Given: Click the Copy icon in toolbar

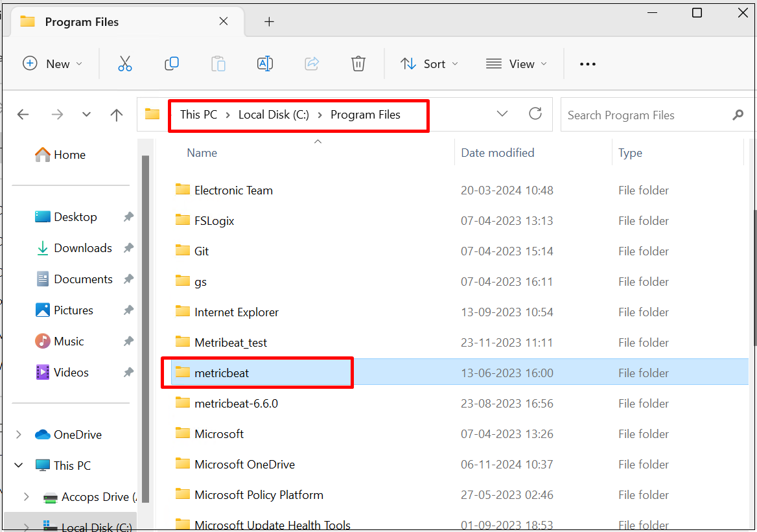Looking at the screenshot, I should 172,64.
